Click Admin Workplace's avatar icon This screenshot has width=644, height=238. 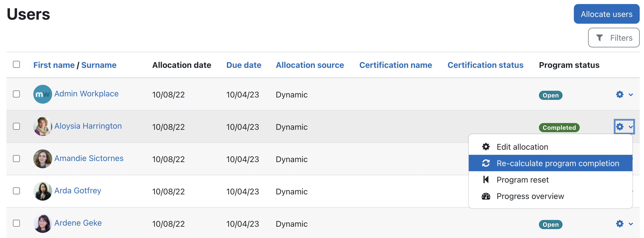[42, 94]
